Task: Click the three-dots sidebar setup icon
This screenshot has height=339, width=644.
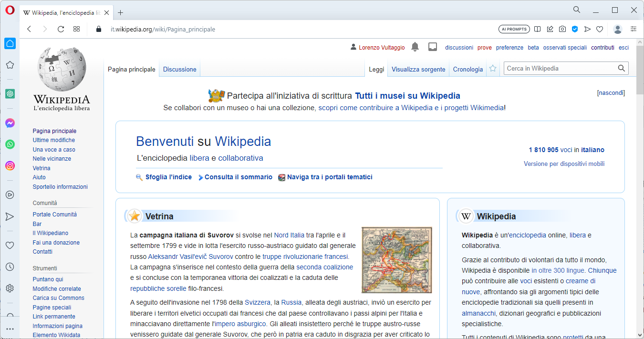Action: point(10,329)
